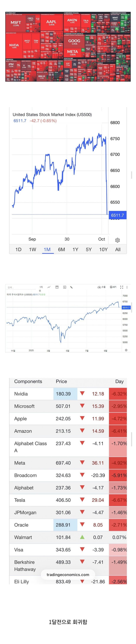Toggle the fullscreen chart icon
Viewport: 136px width, 644px height.
point(122,287)
